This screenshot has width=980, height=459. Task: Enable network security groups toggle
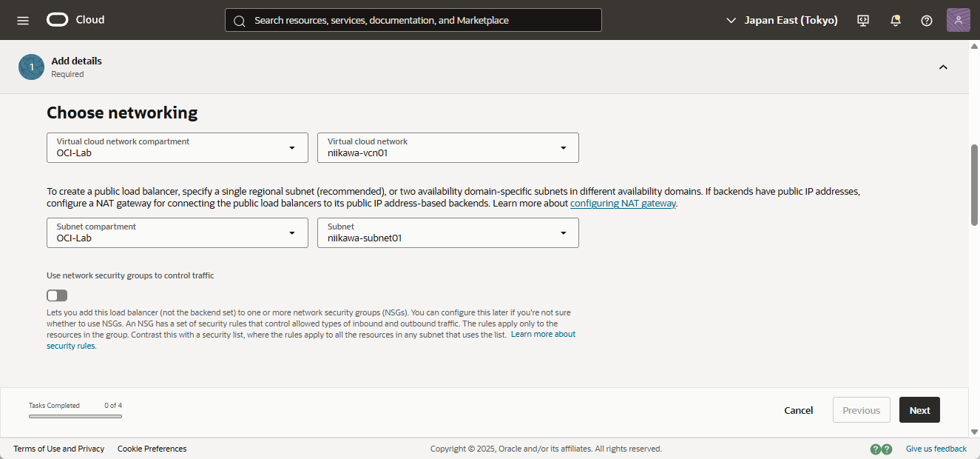coord(57,295)
